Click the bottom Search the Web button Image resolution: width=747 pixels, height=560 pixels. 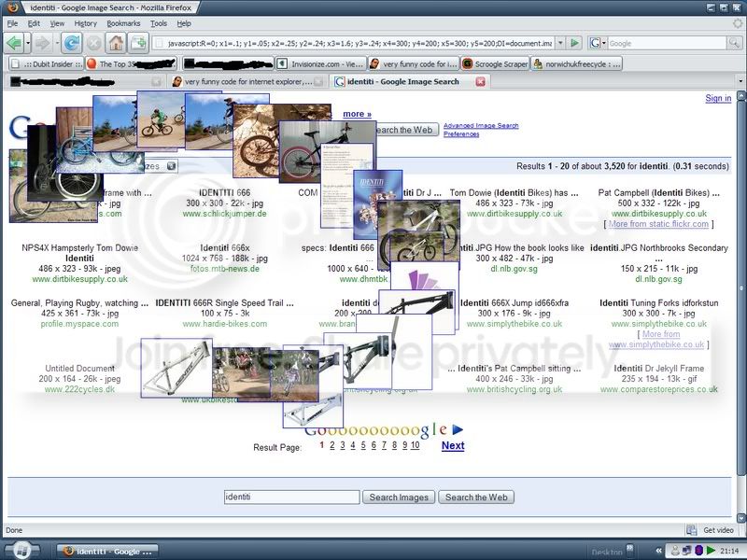pos(476,497)
